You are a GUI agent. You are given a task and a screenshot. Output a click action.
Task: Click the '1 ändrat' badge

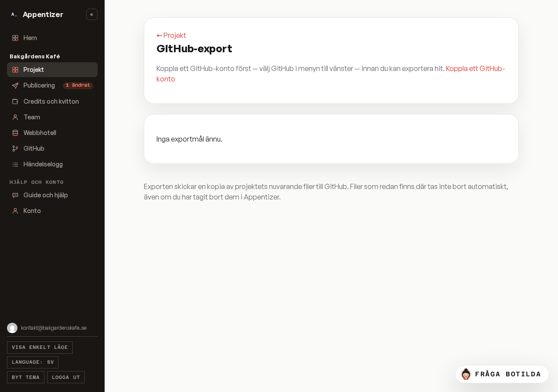(x=78, y=85)
